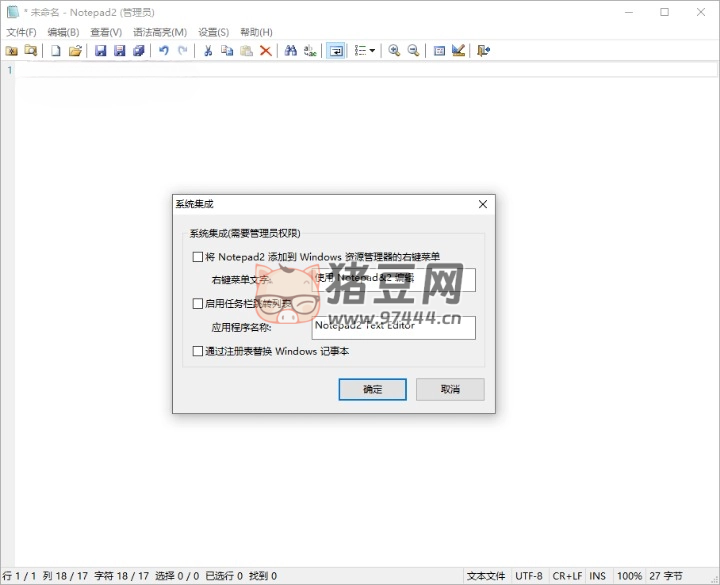720x585 pixels.
Task: Click the red Delete X icon
Action: point(265,50)
